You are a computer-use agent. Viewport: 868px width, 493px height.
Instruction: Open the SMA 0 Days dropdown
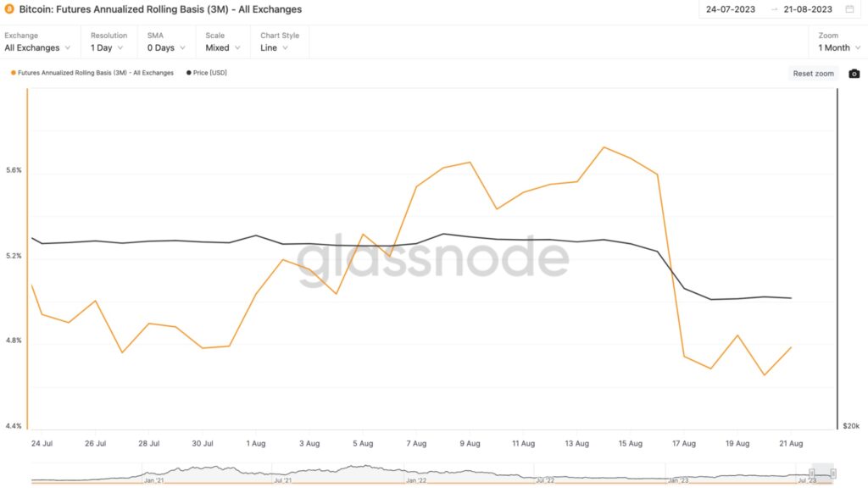164,48
